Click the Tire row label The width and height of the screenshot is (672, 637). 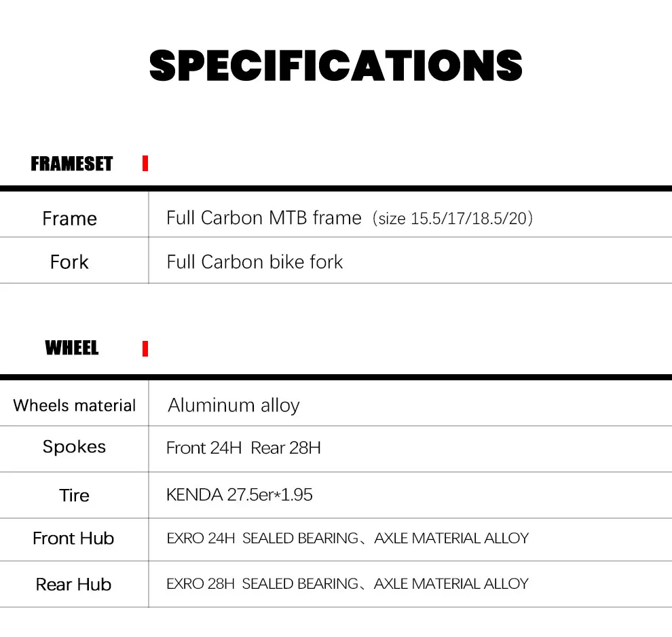74,495
